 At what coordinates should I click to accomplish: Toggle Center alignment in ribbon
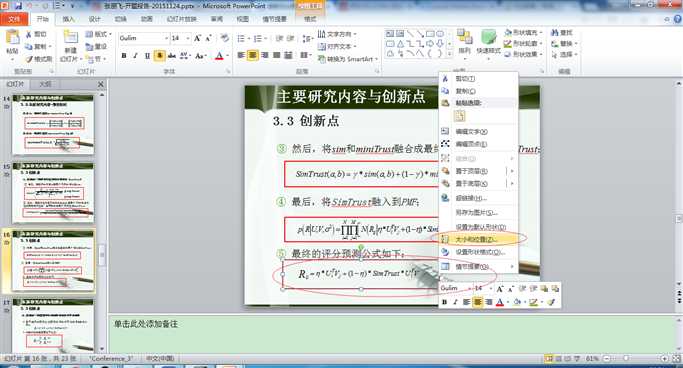[x=253, y=55]
